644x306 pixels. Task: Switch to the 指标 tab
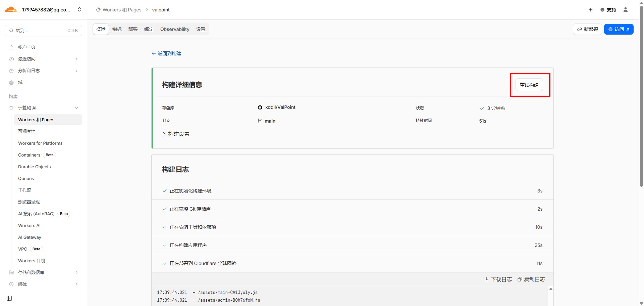click(117, 29)
